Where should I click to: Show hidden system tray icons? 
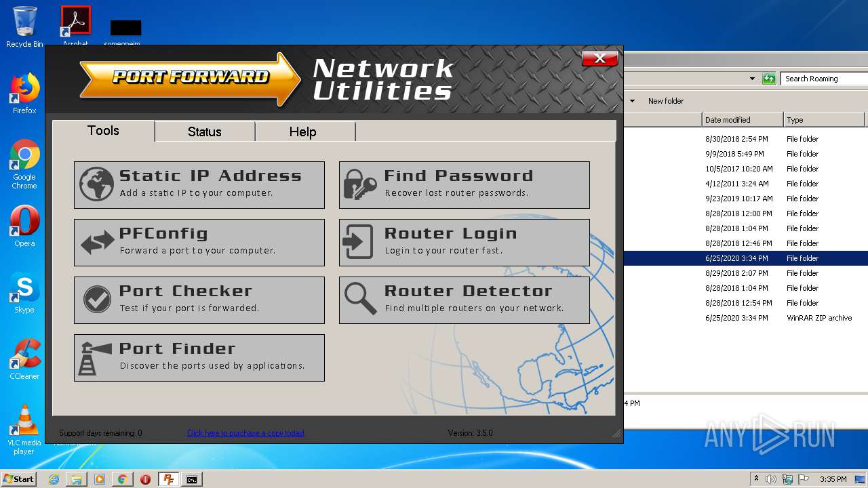pos(756,479)
